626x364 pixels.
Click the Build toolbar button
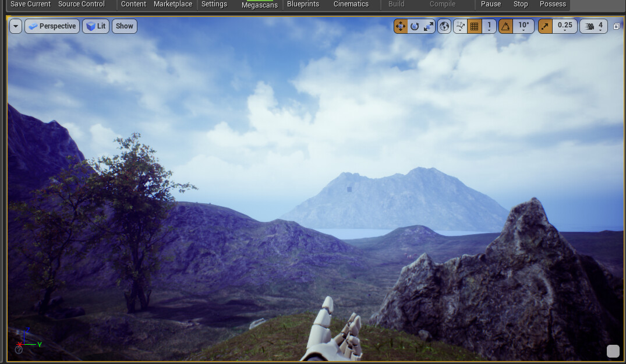(397, 4)
